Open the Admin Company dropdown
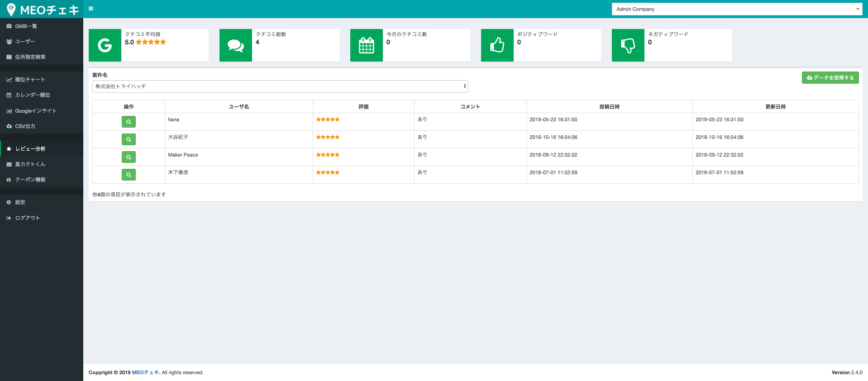 tap(737, 9)
